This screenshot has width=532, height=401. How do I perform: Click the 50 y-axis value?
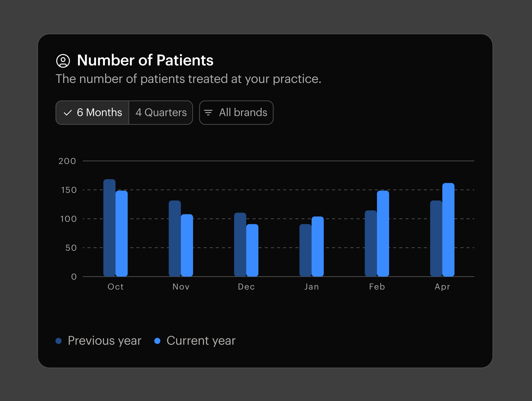coord(71,248)
